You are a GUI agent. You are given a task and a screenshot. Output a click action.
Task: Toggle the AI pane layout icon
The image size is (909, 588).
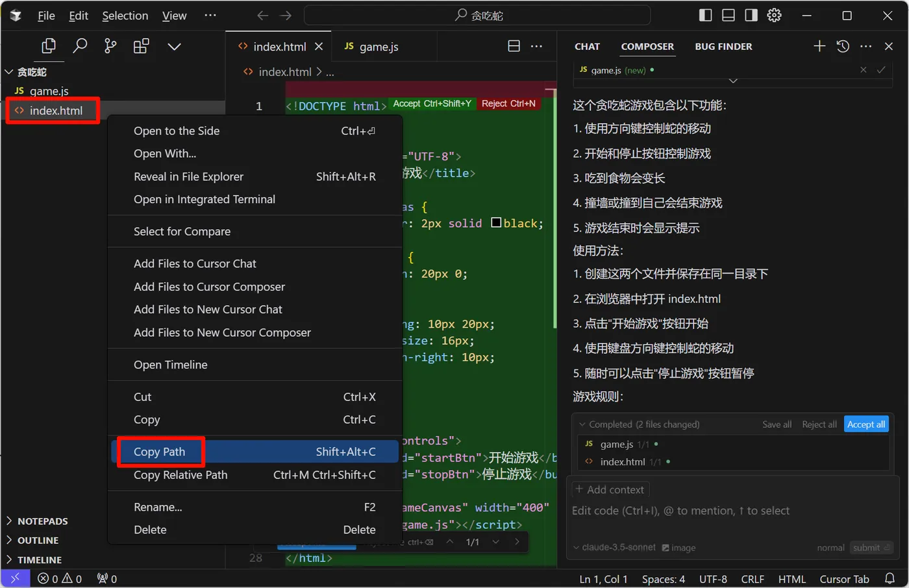coord(751,15)
